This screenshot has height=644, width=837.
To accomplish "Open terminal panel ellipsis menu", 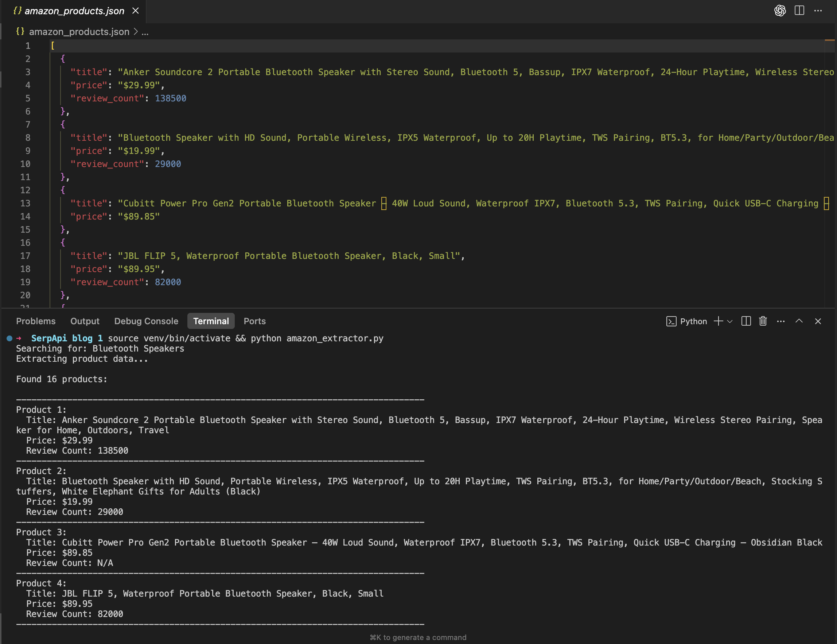I will [780, 321].
